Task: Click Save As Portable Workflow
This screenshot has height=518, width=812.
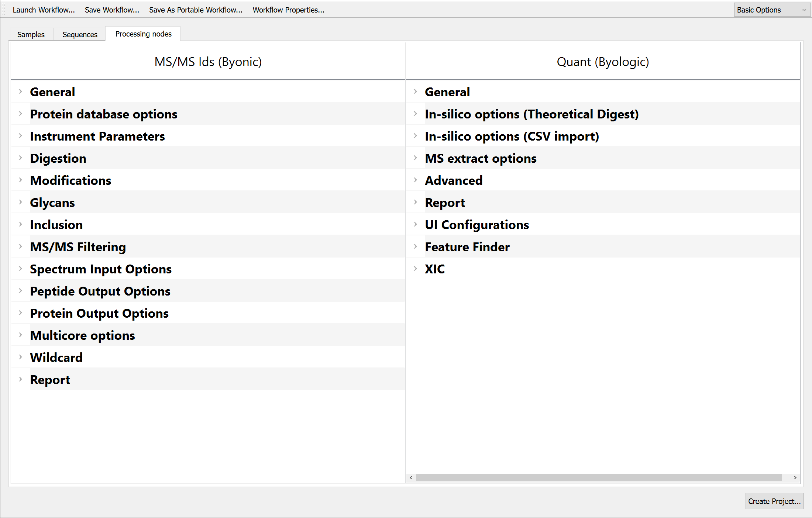Action: pos(196,10)
